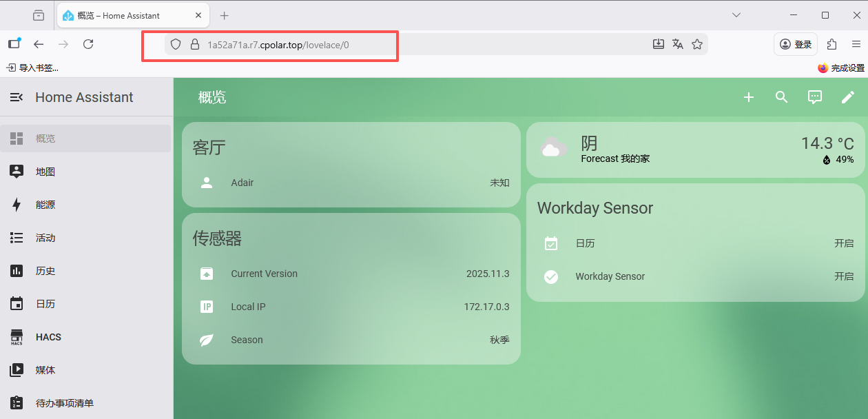Screen dimensions: 868x419
Task: Click the HACS store icon
Action: click(x=17, y=337)
